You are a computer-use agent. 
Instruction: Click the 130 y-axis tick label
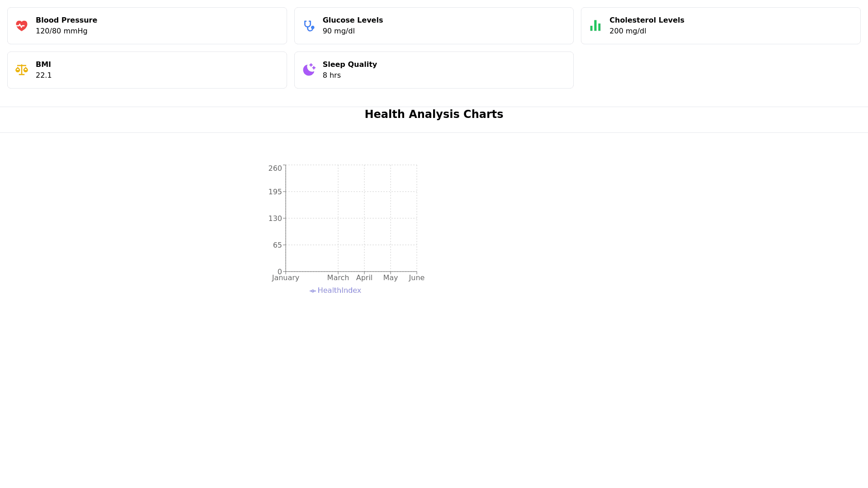tap(275, 219)
